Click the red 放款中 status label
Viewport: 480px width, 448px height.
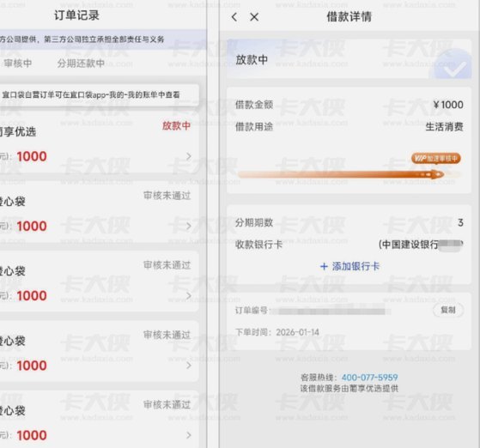(x=176, y=125)
